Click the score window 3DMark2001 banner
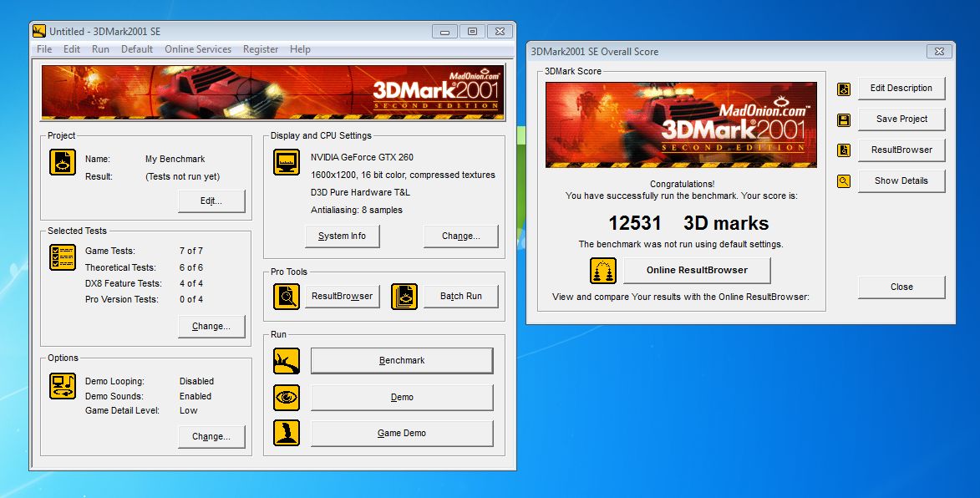 pos(681,125)
